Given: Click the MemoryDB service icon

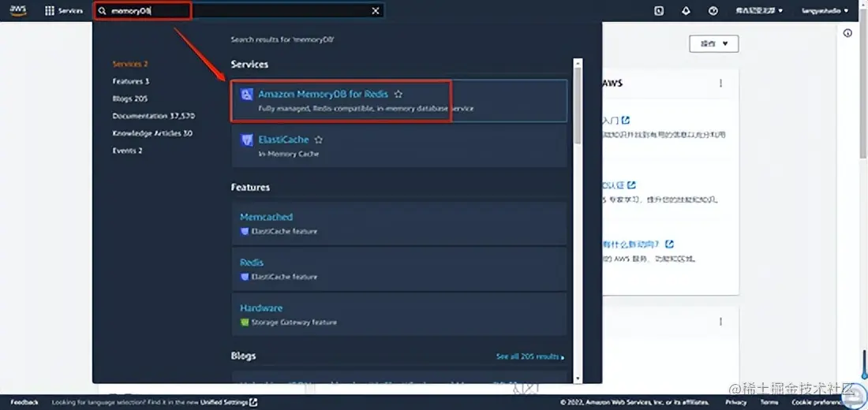Looking at the screenshot, I should pos(247,95).
